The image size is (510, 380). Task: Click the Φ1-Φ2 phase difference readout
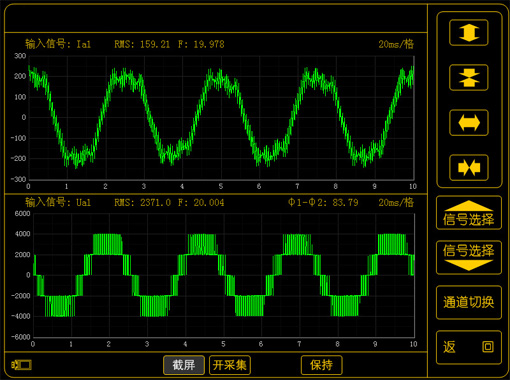click(x=323, y=202)
